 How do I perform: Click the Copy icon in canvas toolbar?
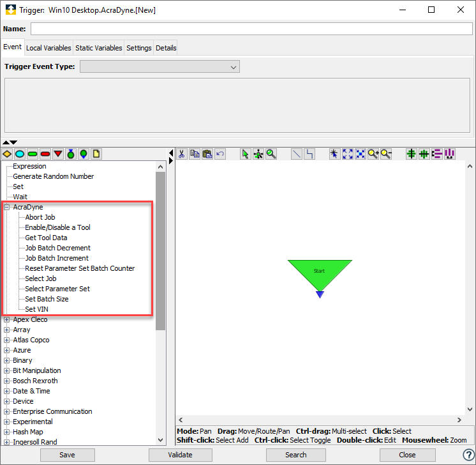pos(195,154)
